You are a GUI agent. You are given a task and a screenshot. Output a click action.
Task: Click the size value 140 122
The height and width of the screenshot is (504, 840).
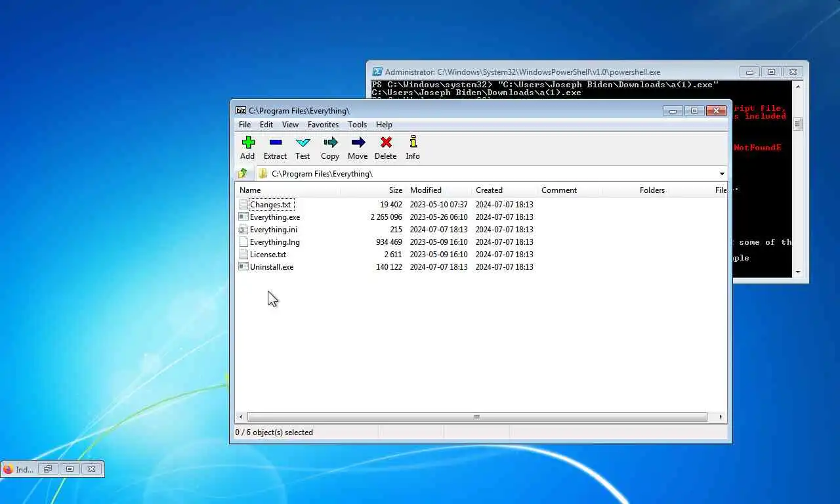coord(389,267)
